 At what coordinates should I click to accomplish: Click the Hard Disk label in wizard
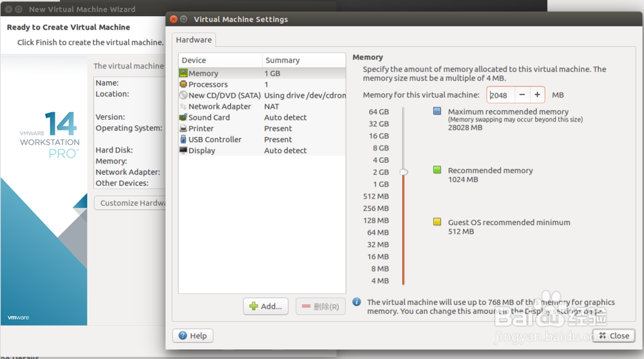(x=114, y=150)
